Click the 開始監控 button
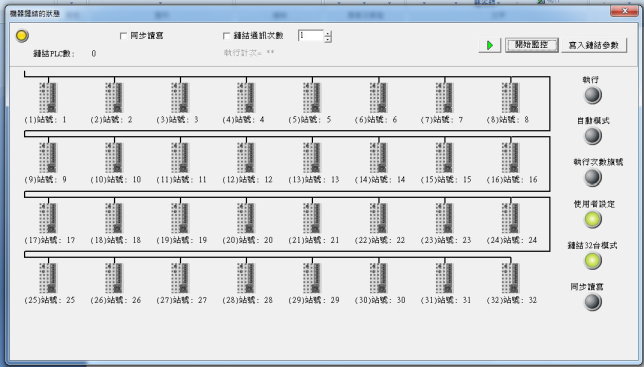 tap(531, 45)
